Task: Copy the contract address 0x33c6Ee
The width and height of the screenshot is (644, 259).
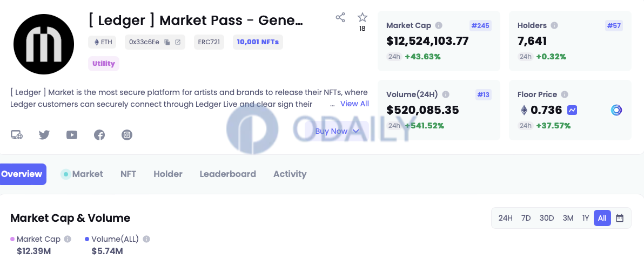Action: coord(167,42)
